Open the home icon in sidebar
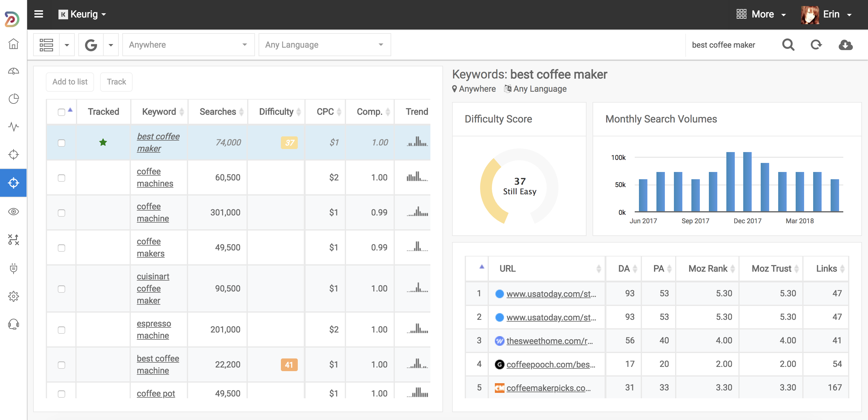The width and height of the screenshot is (868, 420). coord(14,44)
